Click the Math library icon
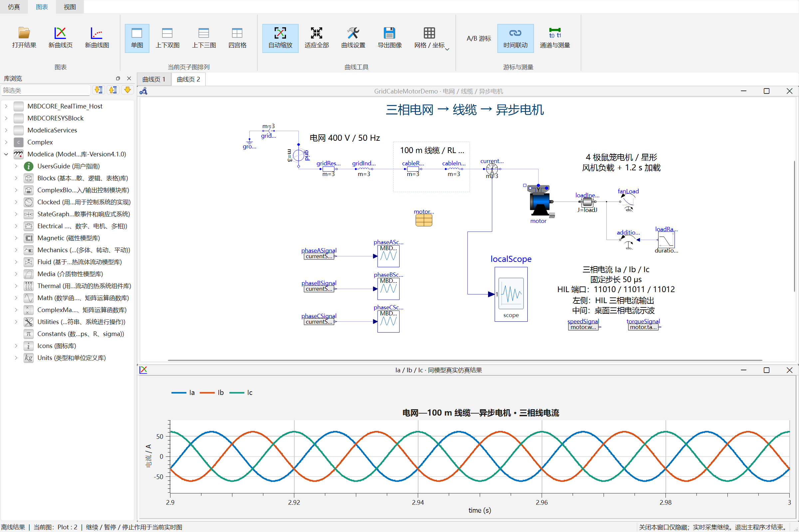 pyautogui.click(x=29, y=298)
